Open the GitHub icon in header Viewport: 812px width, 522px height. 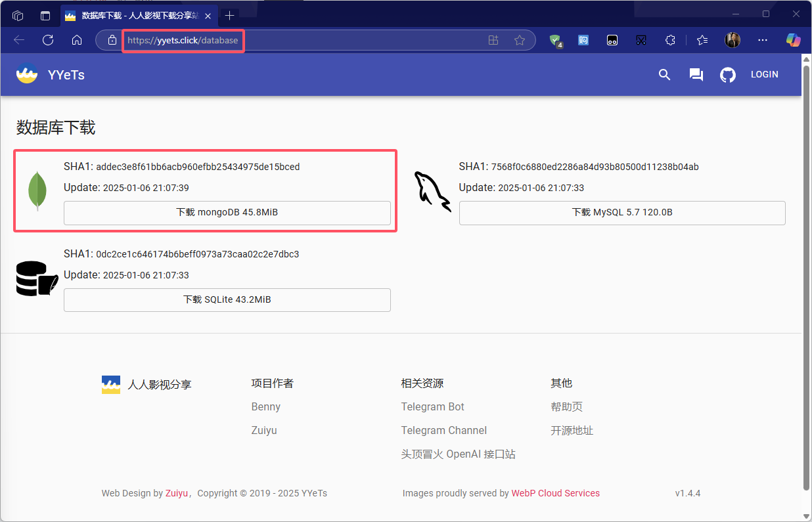[727, 75]
